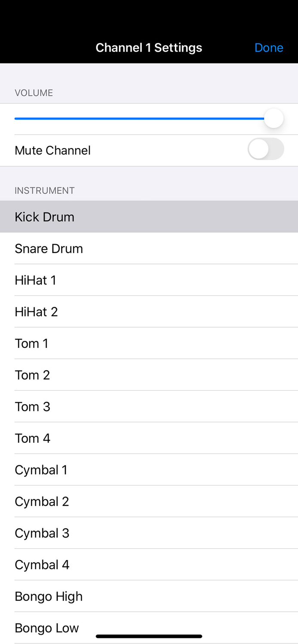Image resolution: width=298 pixels, height=644 pixels.
Task: Tap Done to close channel settings
Action: pos(269,48)
